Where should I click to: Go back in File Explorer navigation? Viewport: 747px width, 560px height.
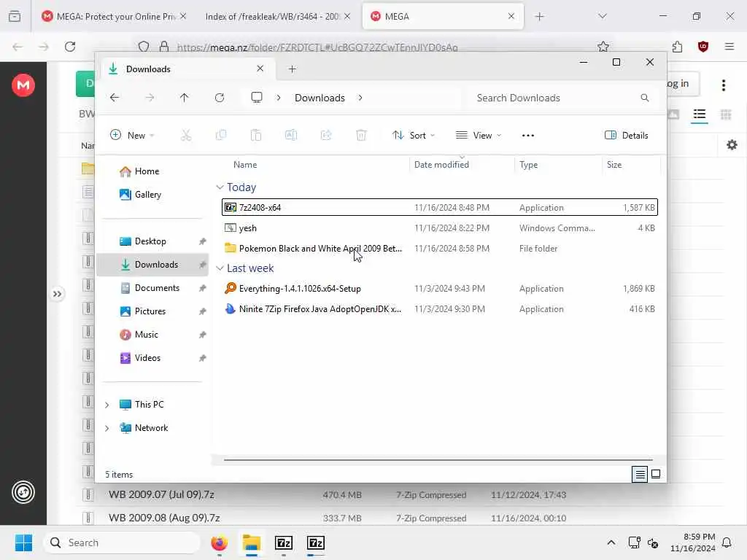[115, 98]
